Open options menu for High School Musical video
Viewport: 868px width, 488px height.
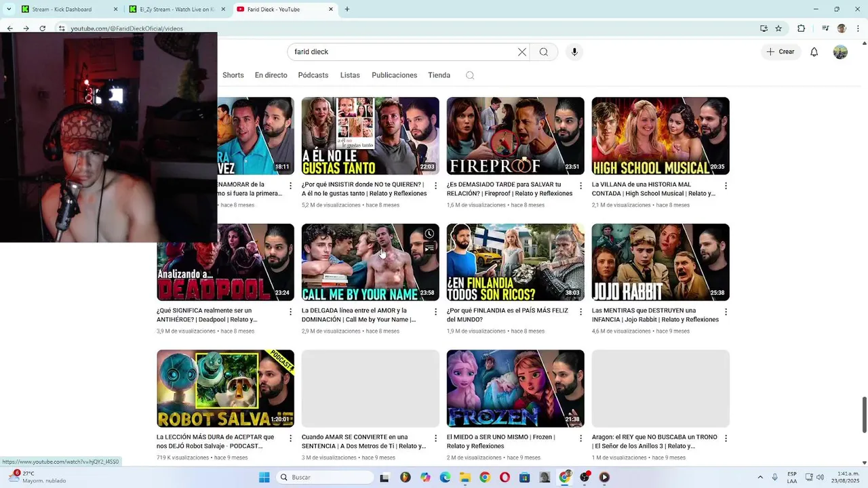726,186
